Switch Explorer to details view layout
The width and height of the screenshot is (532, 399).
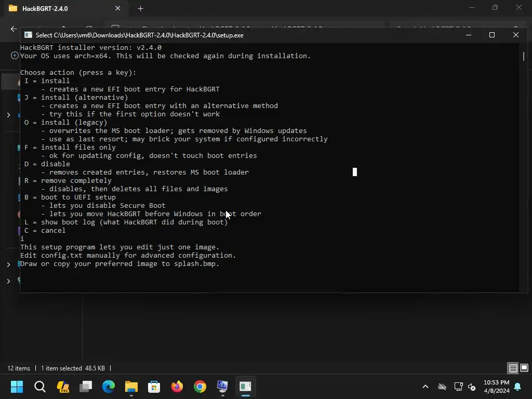pyautogui.click(x=513, y=368)
